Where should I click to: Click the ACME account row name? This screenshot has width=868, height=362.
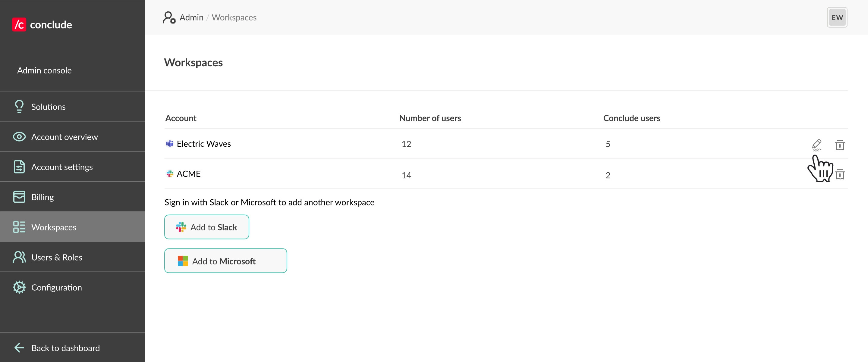[x=188, y=174]
